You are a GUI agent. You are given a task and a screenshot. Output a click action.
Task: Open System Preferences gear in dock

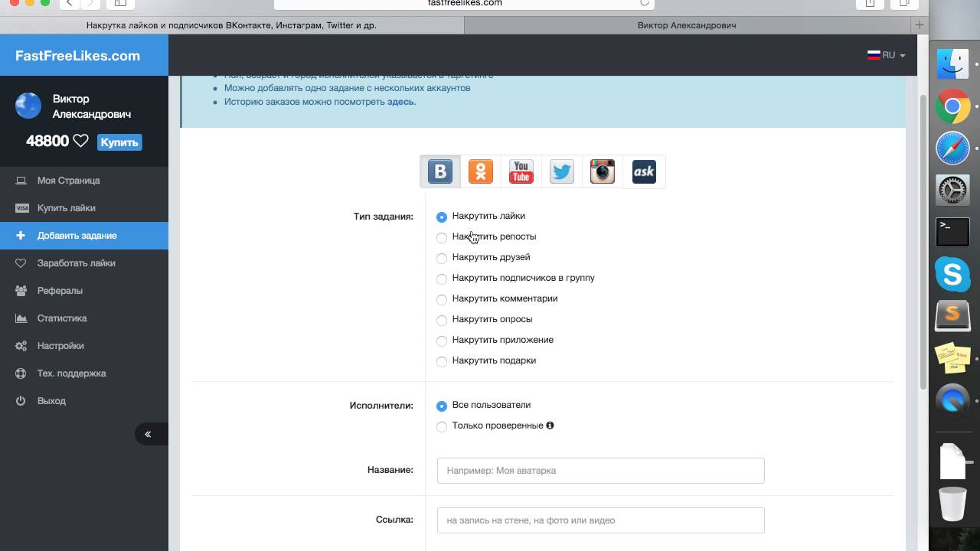pyautogui.click(x=952, y=191)
